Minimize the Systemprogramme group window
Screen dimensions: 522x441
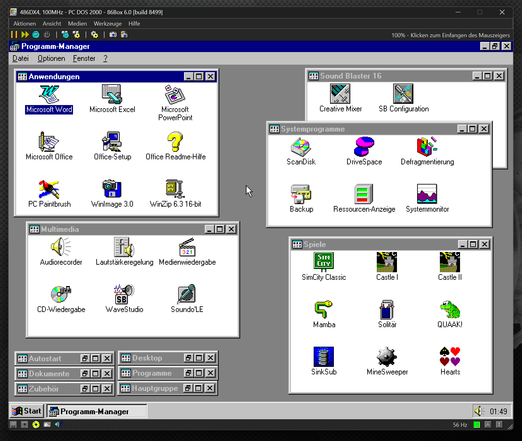coord(462,129)
